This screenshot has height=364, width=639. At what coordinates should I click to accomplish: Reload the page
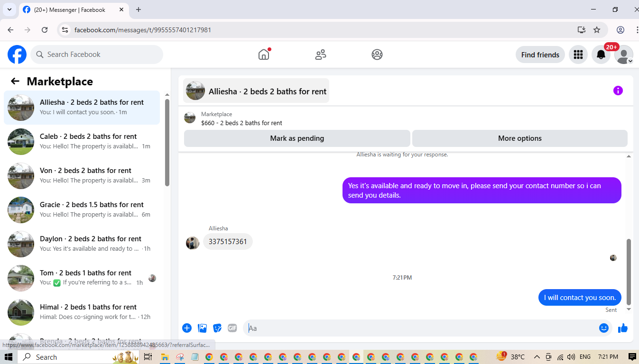click(x=45, y=30)
